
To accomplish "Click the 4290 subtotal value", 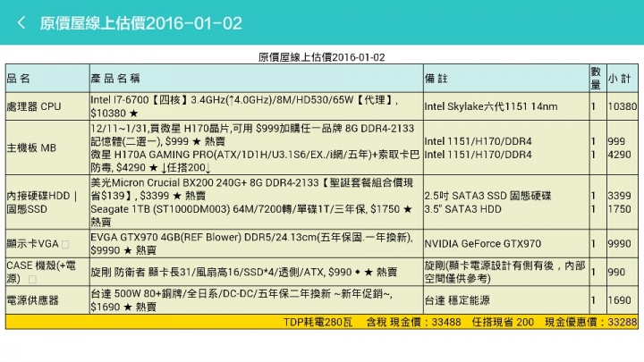I will 619,155.
